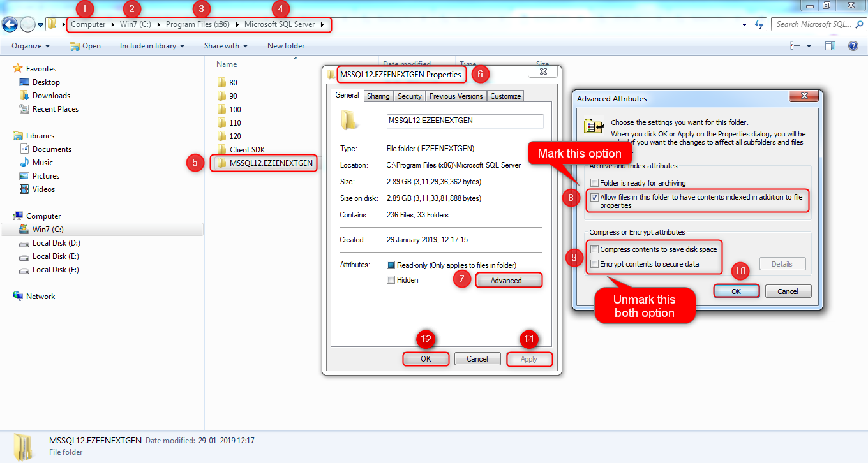Image resolution: width=868 pixels, height=463 pixels.
Task: Expand arrow after Microsoft SQL Server breadcrumb
Action: pyautogui.click(x=322, y=24)
